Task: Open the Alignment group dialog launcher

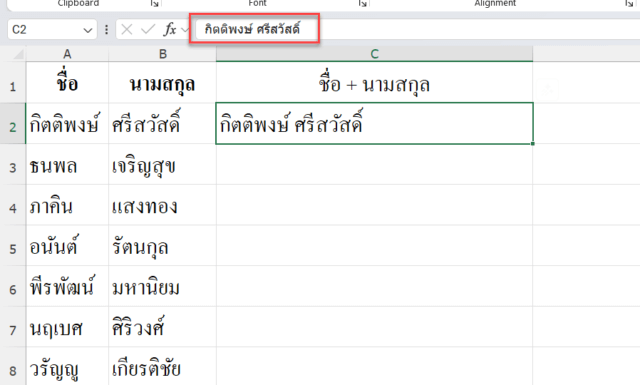Action: click(x=629, y=3)
